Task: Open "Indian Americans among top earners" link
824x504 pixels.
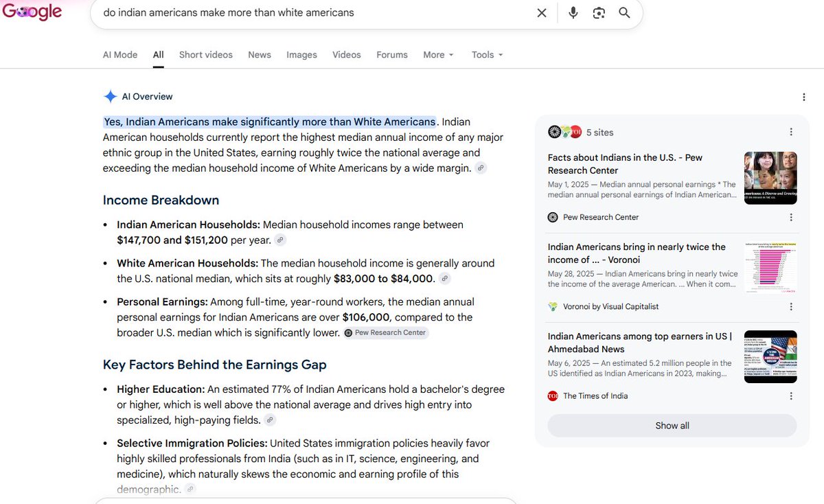Action: pos(640,343)
